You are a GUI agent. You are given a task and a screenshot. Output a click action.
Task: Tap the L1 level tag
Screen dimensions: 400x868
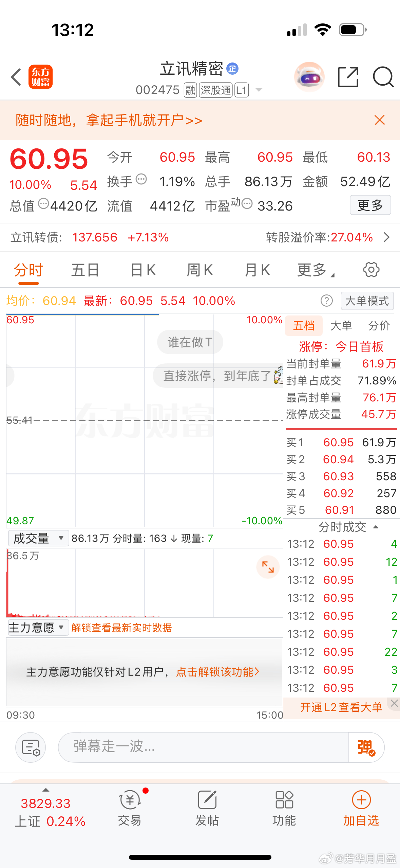242,90
